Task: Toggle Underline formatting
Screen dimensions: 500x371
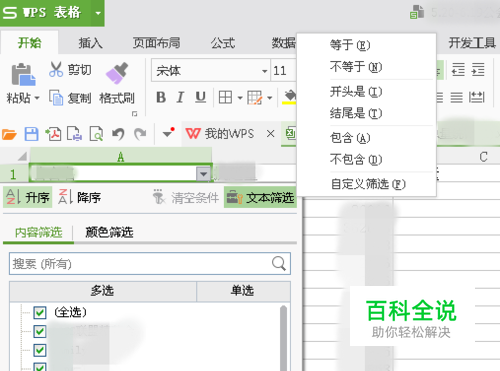Action: coord(200,97)
